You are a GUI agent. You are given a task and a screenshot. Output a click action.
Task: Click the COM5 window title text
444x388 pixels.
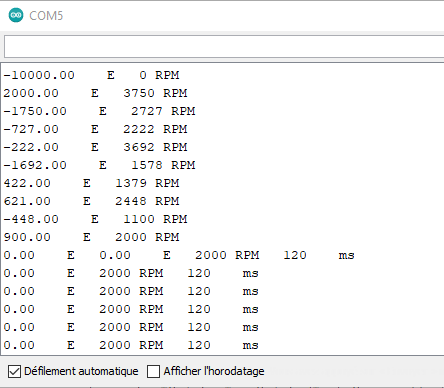(46, 16)
